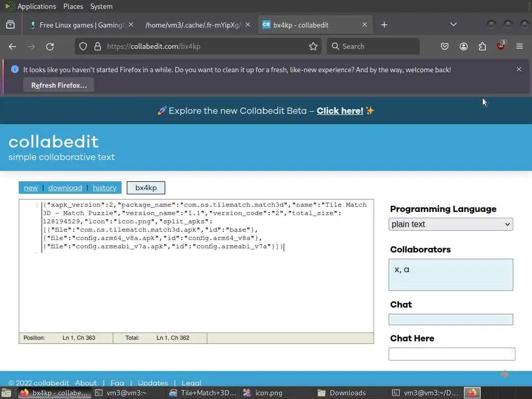Screen dimensions: 532x399
Task: Follow the Click here! beta link
Action: coord(340,111)
